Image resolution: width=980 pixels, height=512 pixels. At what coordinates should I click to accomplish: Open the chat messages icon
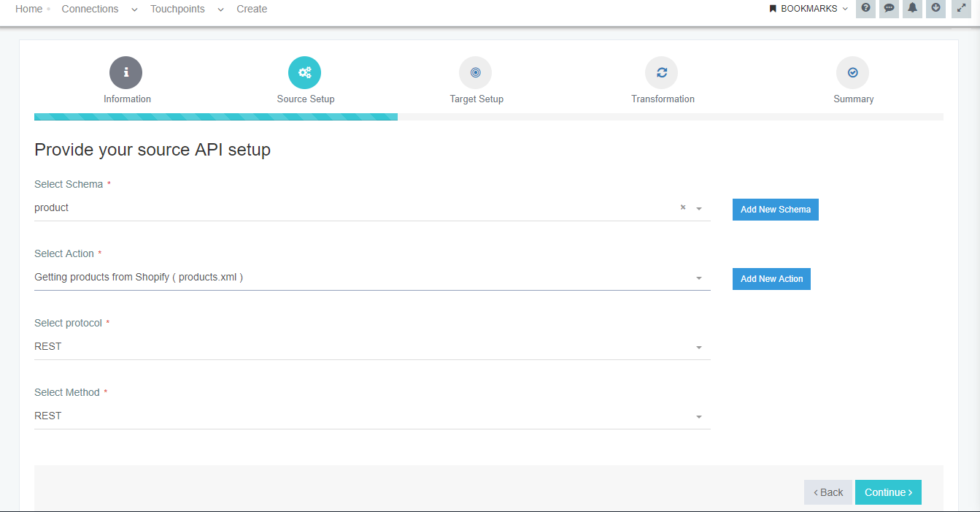click(x=889, y=9)
